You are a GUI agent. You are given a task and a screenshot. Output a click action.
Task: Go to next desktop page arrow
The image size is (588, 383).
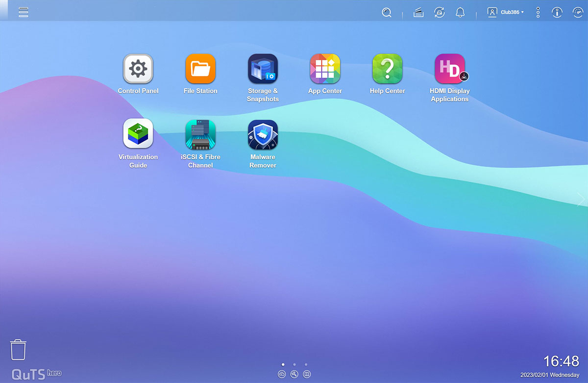point(581,199)
